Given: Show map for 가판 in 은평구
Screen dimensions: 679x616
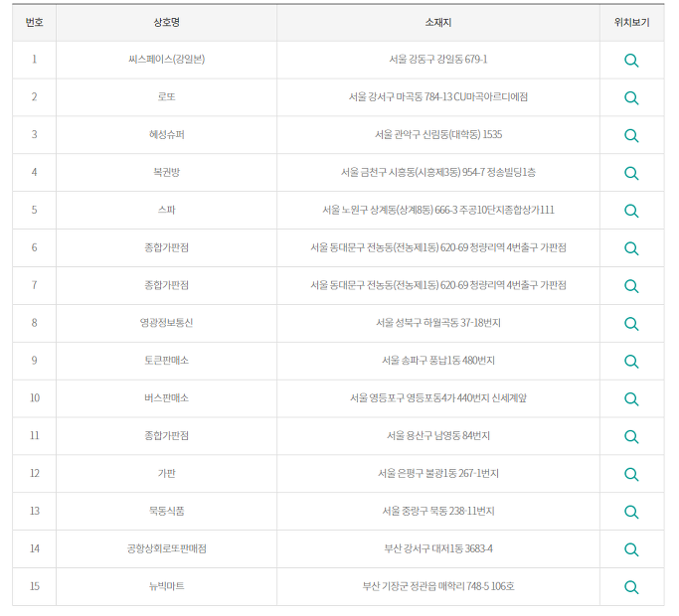Looking at the screenshot, I should tap(631, 475).
